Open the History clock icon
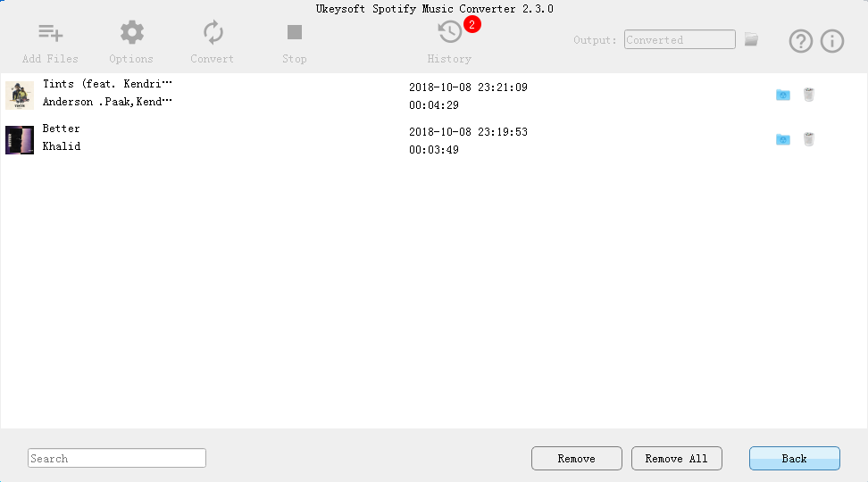Image resolution: width=868 pixels, height=482 pixels. point(449,32)
